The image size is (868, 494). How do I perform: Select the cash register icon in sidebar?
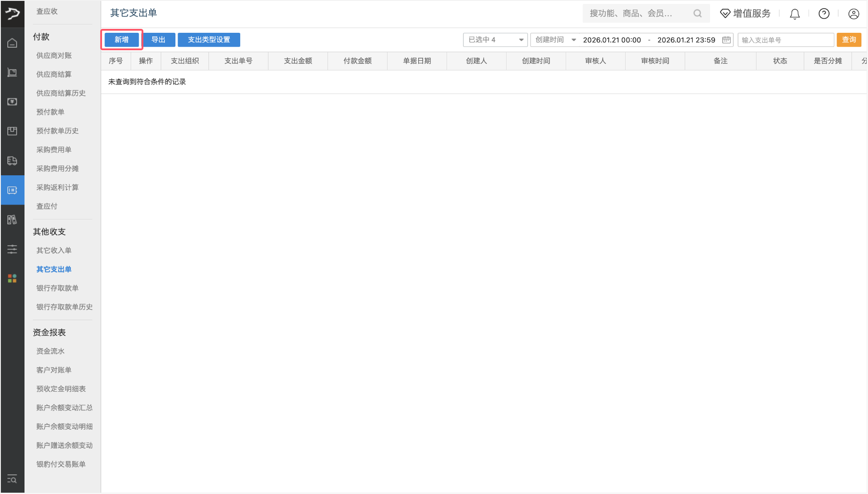(x=12, y=72)
